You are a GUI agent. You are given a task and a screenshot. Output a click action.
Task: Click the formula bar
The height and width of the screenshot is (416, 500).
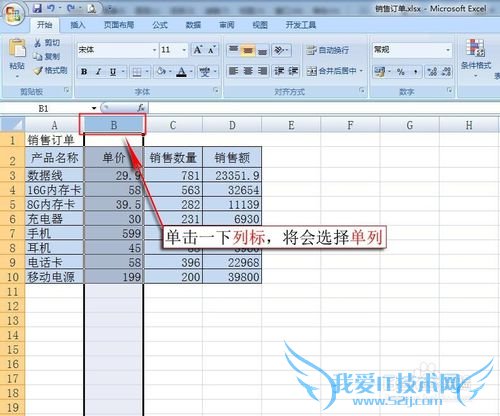324,108
